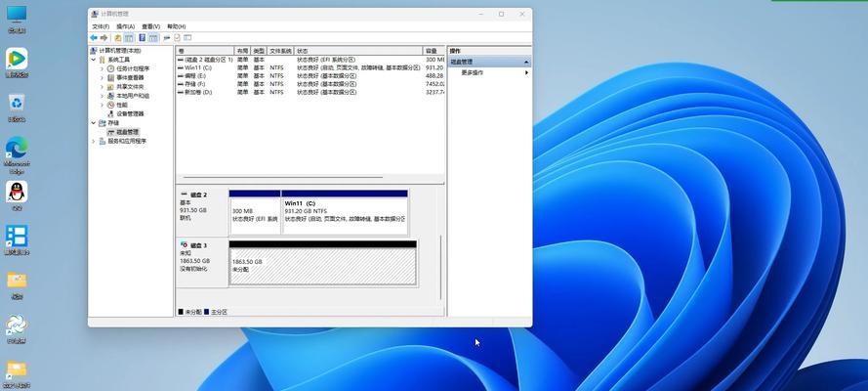Open the 帮助(H) menu
The height and width of the screenshot is (391, 868).
[x=176, y=26]
